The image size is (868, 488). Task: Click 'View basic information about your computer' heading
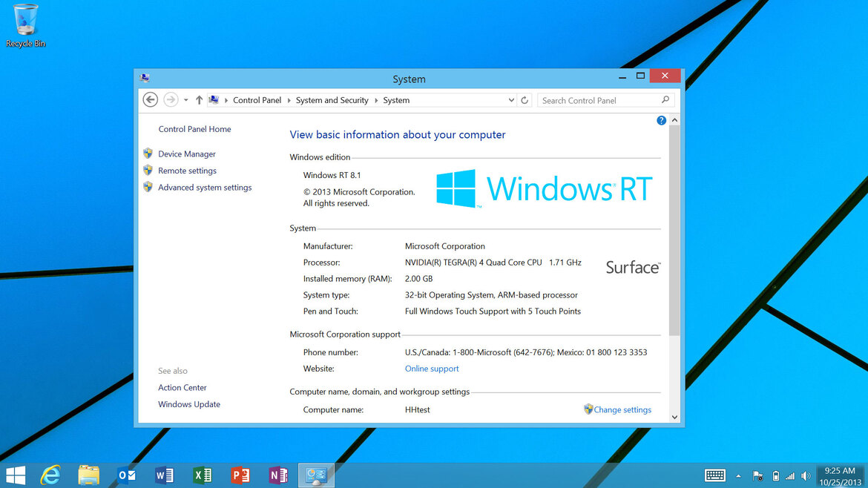(x=398, y=134)
